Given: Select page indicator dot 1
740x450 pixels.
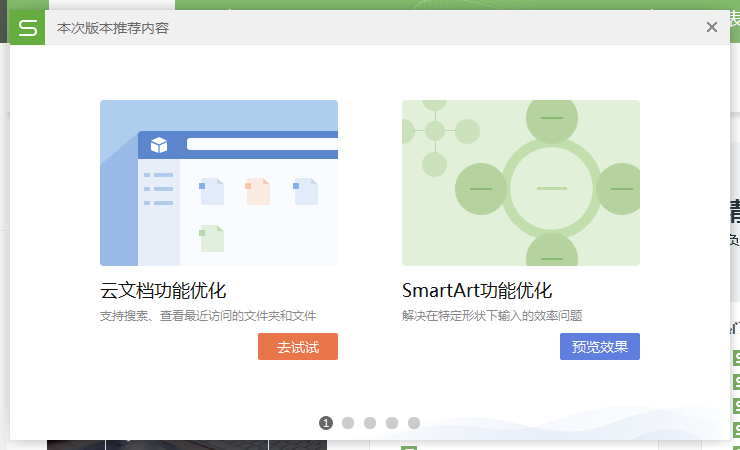Looking at the screenshot, I should tap(326, 423).
